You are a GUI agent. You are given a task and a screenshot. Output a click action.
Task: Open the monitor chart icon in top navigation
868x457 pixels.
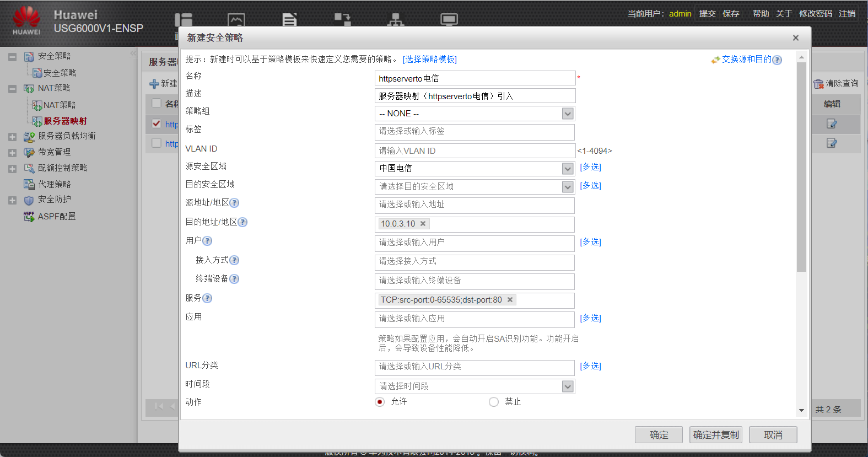[236, 20]
